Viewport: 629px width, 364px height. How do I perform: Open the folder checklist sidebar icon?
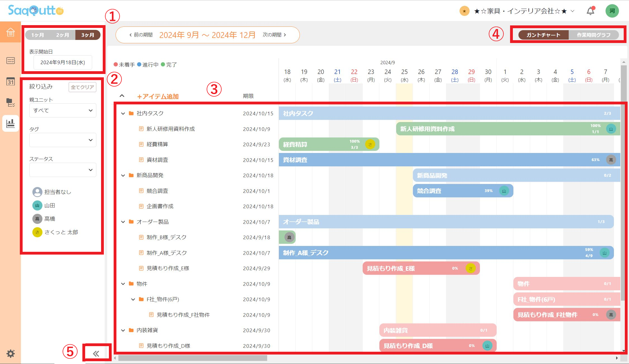11,102
